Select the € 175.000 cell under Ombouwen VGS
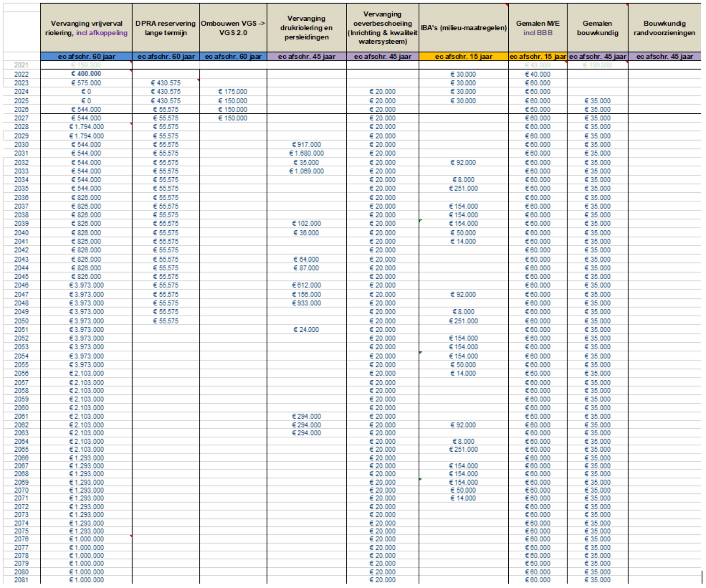The width and height of the screenshot is (706, 588). tap(233, 92)
